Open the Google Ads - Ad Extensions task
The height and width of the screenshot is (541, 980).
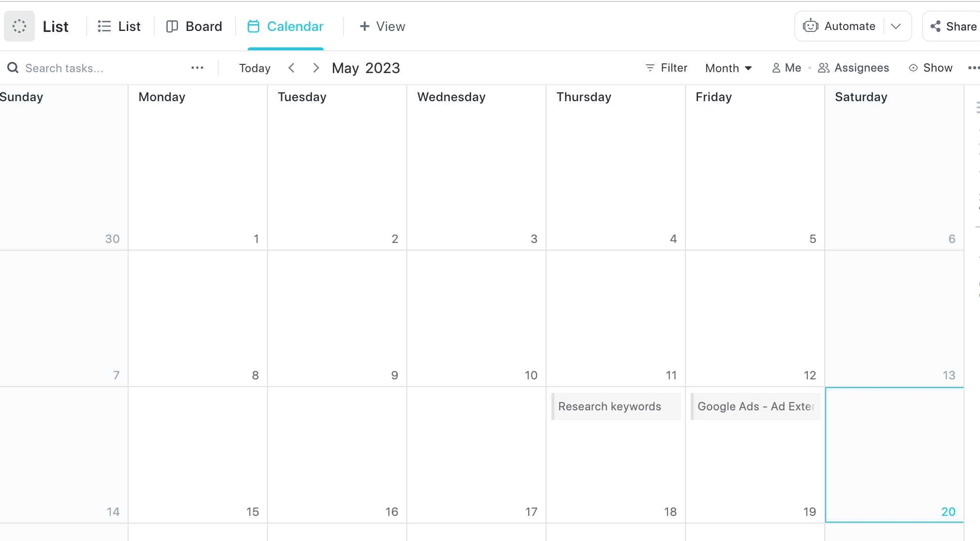coord(755,406)
